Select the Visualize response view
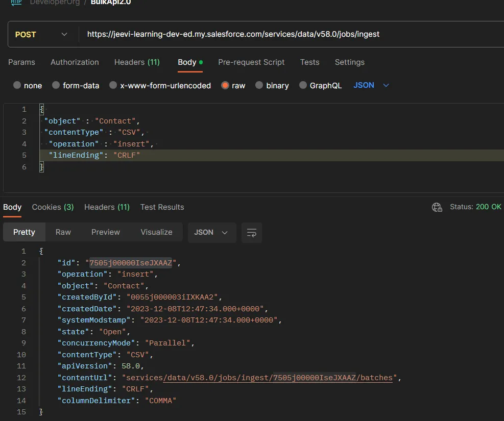This screenshot has height=421, width=504. pos(156,232)
